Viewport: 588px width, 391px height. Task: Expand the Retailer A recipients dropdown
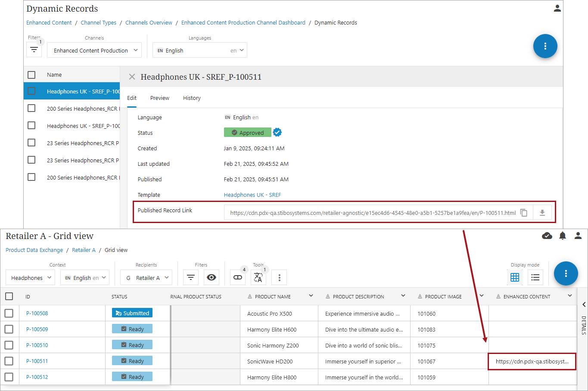click(146, 278)
